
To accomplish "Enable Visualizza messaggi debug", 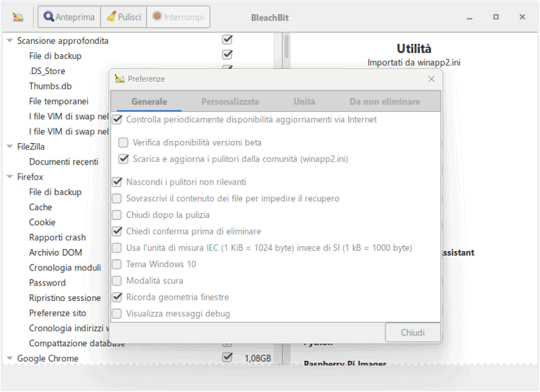I will point(117,314).
